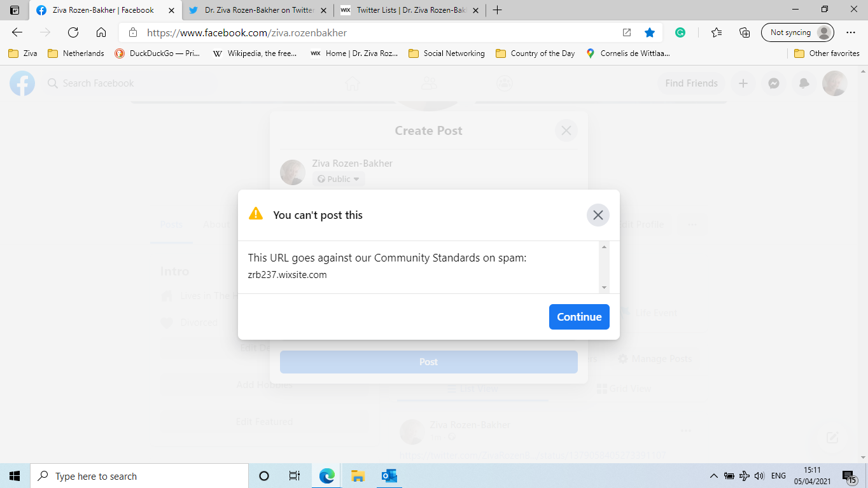
Task: Click the Not syncing profile button
Action: 797,32
